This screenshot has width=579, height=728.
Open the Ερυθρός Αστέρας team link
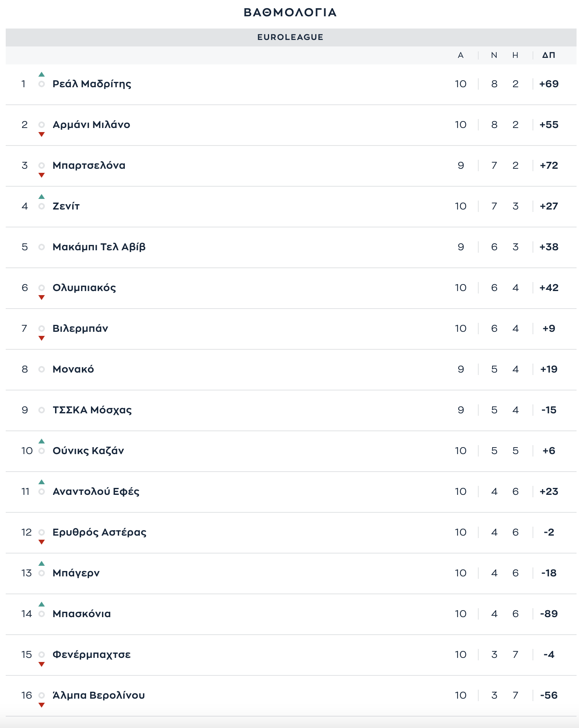coord(99,532)
